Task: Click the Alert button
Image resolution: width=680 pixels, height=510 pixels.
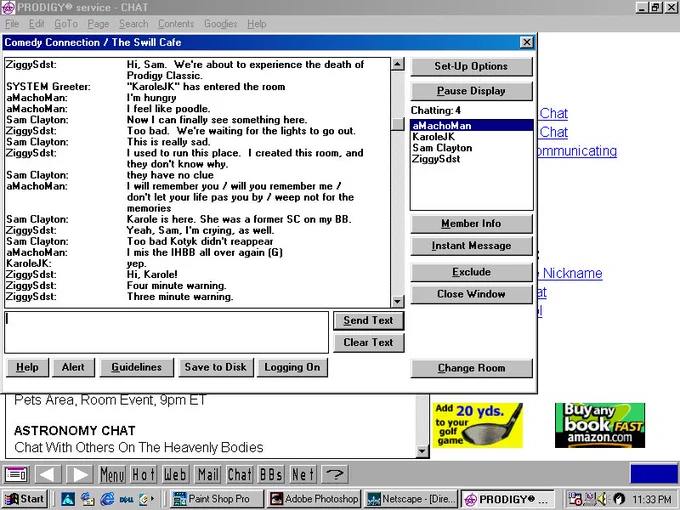Action: 73,367
